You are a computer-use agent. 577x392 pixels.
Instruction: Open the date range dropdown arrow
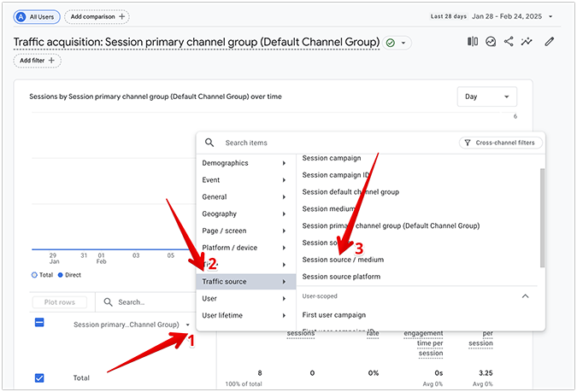coord(551,16)
